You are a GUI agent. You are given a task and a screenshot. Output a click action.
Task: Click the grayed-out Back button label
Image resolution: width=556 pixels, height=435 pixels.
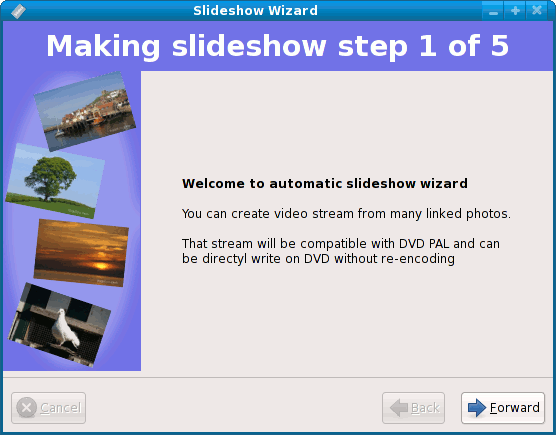[425, 408]
